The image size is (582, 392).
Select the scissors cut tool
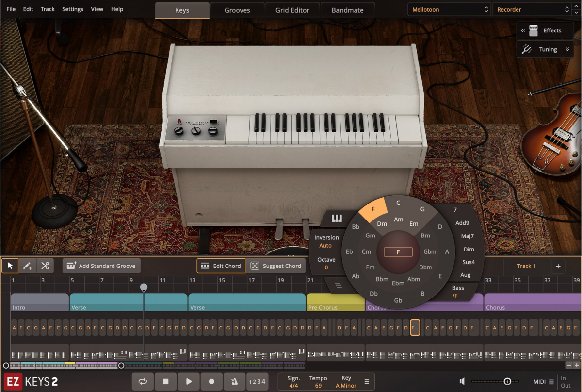pyautogui.click(x=45, y=266)
